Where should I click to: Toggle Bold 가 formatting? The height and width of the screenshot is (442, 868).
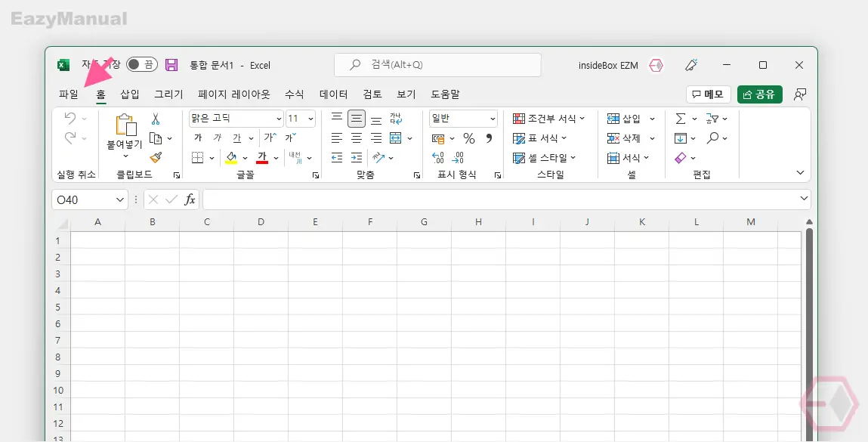pyautogui.click(x=198, y=138)
